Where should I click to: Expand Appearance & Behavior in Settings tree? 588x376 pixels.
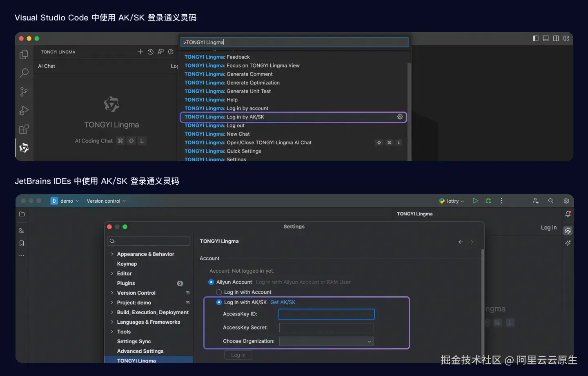pos(112,254)
